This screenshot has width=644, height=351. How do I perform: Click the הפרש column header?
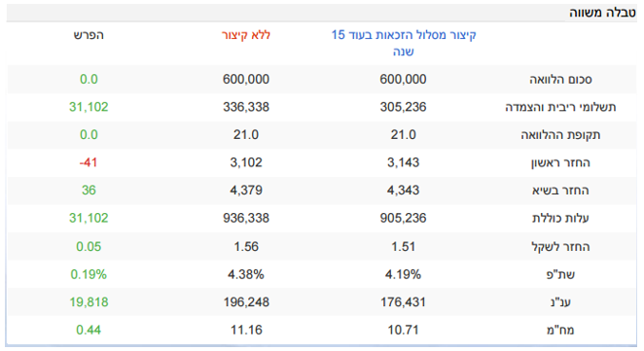point(89,35)
